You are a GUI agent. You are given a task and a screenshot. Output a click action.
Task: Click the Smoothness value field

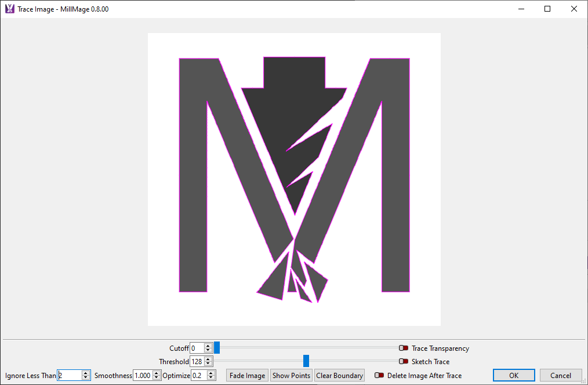click(x=142, y=376)
